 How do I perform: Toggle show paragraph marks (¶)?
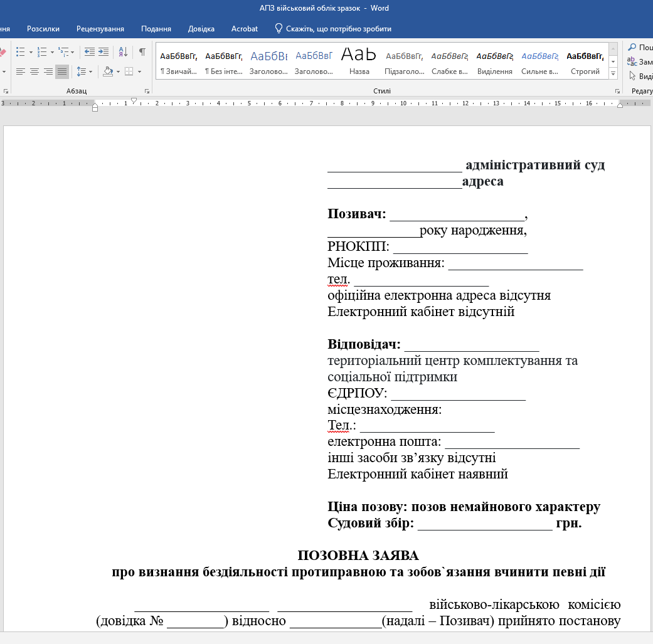coord(142,51)
